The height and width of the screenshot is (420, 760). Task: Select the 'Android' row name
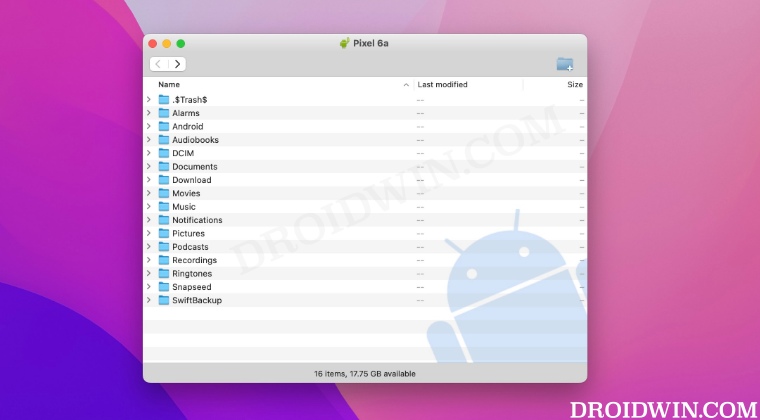coord(188,126)
